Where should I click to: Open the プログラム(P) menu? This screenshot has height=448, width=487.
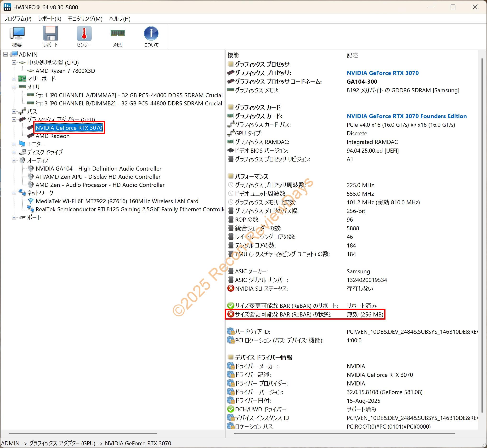pos(17,19)
